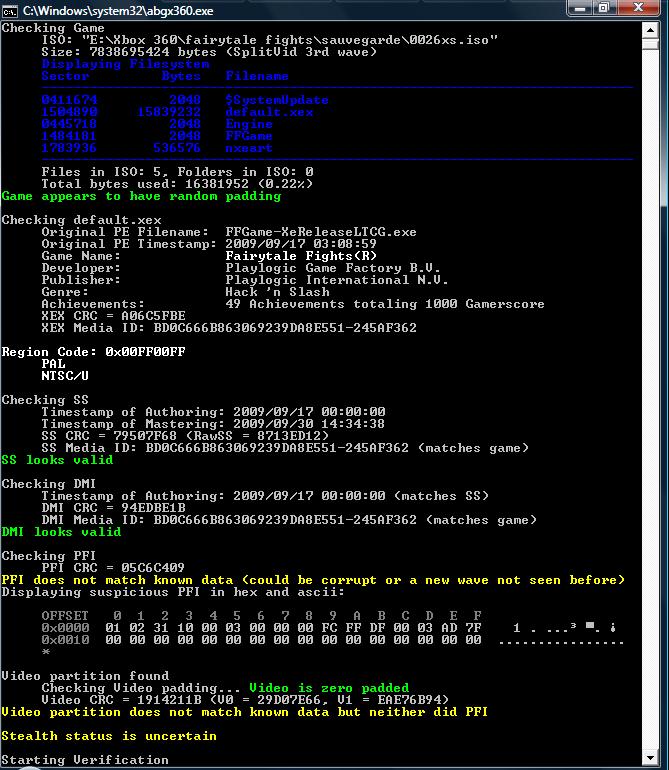This screenshot has height=770, width=669.
Task: Click 'Video is zero padded' message
Action: [329, 688]
